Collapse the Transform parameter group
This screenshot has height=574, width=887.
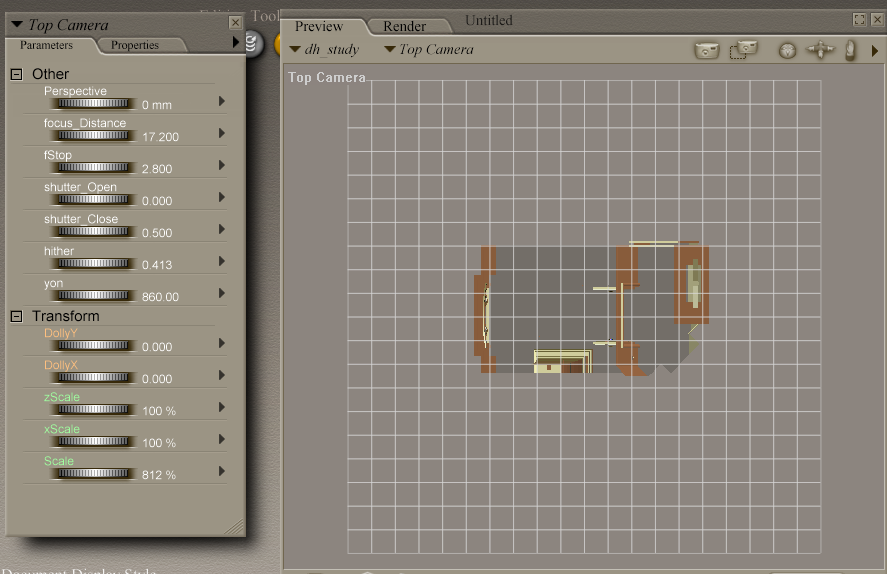(x=16, y=316)
